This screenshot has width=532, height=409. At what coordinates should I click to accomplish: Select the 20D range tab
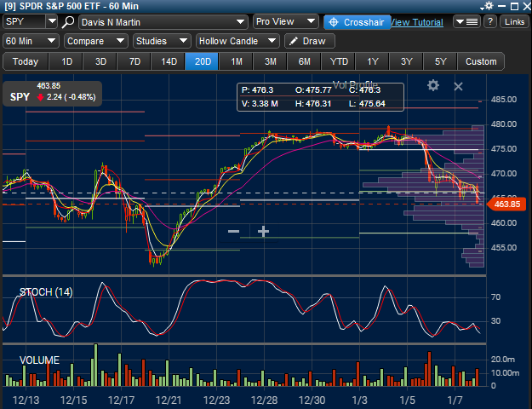[203, 61]
